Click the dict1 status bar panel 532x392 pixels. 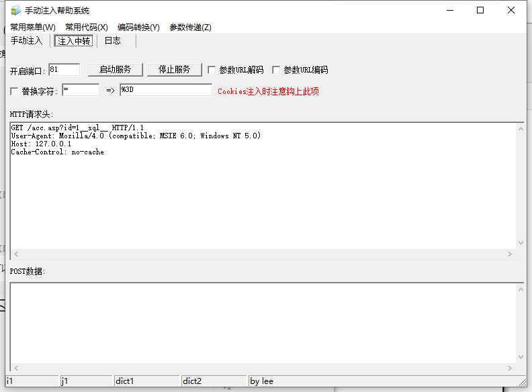[146, 381]
